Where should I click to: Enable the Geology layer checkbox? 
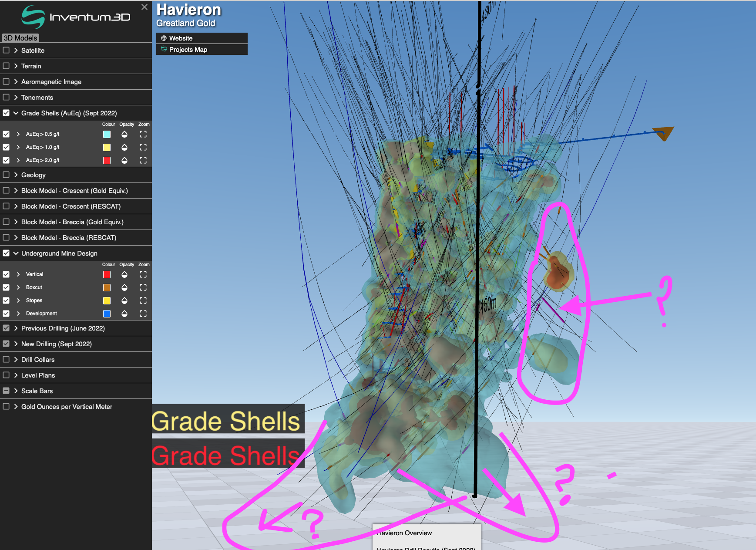click(x=6, y=175)
